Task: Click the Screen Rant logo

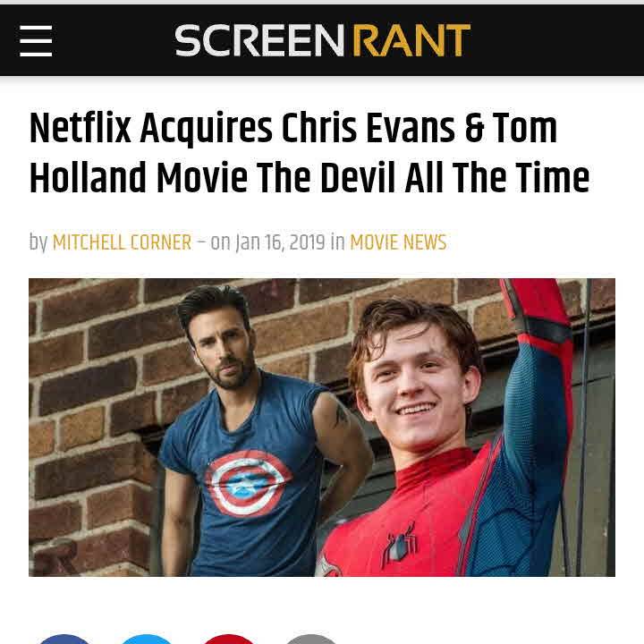Action: pos(322,40)
